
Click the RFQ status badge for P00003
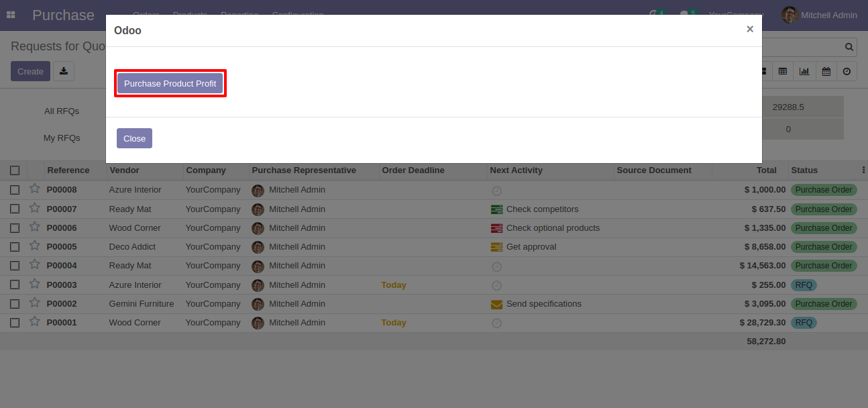pyautogui.click(x=804, y=285)
